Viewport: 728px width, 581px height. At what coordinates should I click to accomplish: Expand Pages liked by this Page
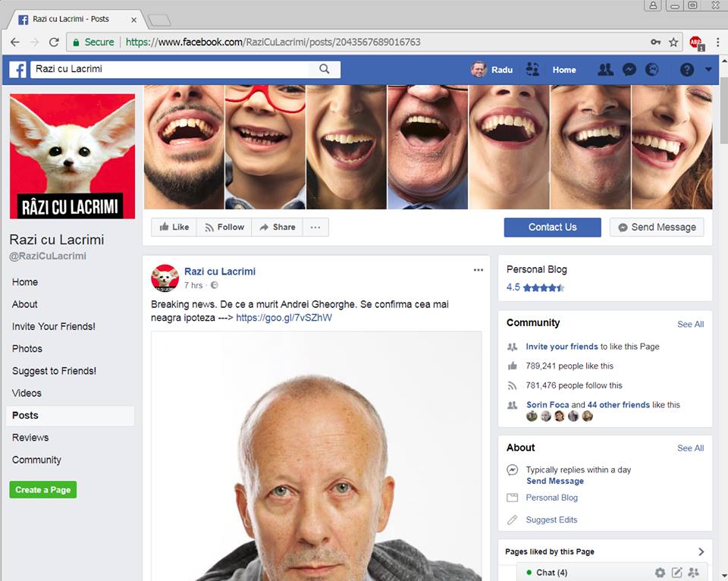pos(701,551)
